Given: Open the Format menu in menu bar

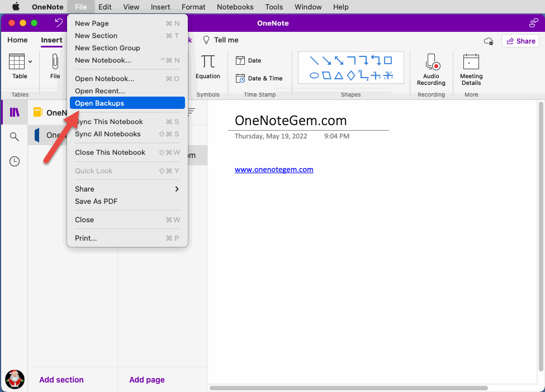Looking at the screenshot, I should (x=193, y=7).
